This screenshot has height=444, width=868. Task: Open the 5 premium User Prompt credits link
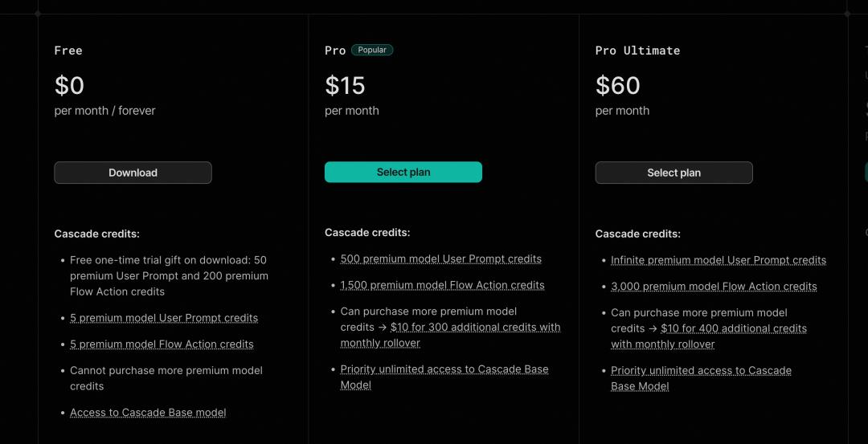click(x=164, y=318)
